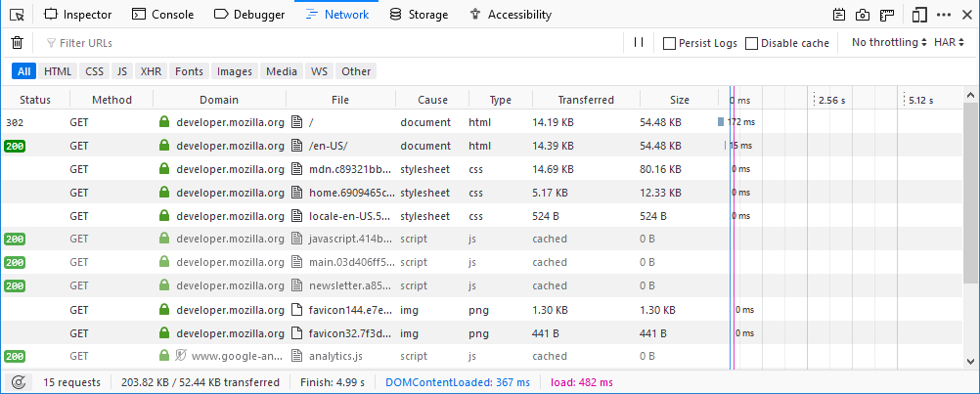Click the 172 ms waterfall timing bar

coord(721,122)
